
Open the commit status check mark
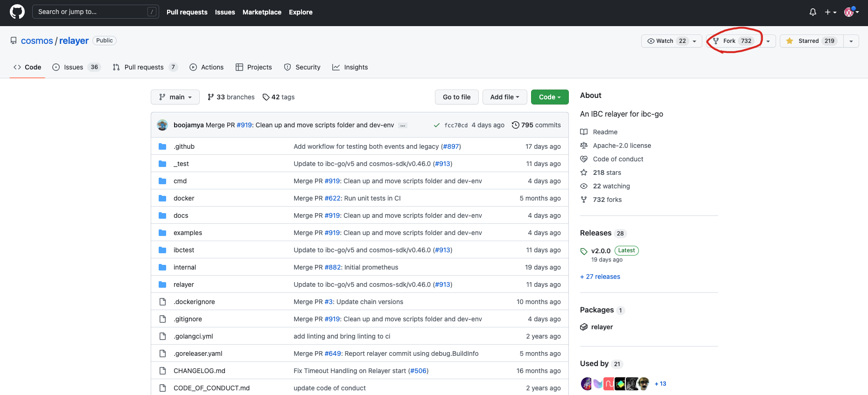coord(437,125)
